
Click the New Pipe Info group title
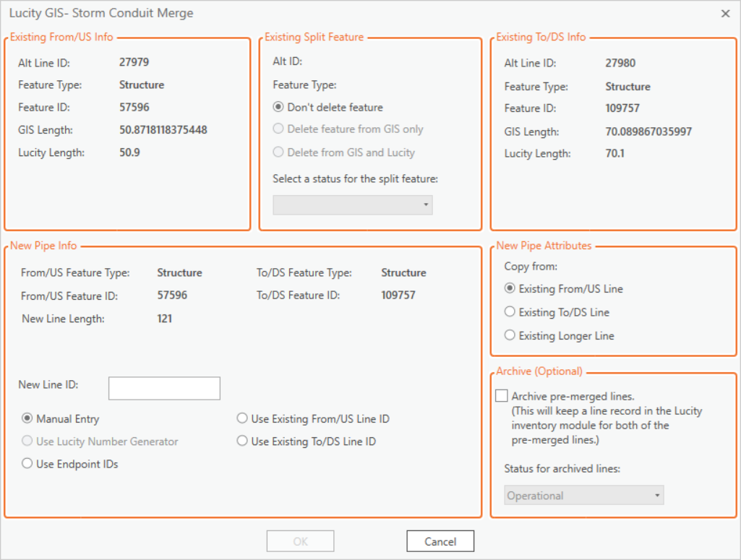click(43, 246)
